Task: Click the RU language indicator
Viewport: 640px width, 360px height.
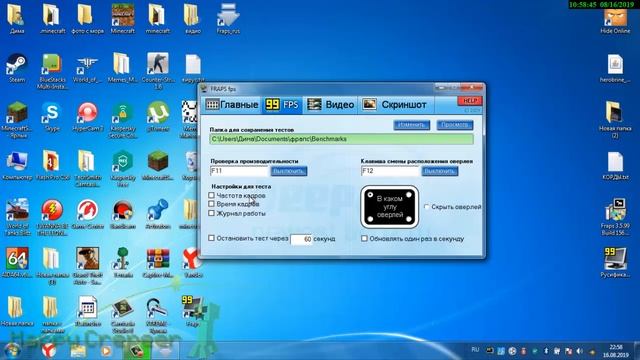Action: (x=475, y=350)
